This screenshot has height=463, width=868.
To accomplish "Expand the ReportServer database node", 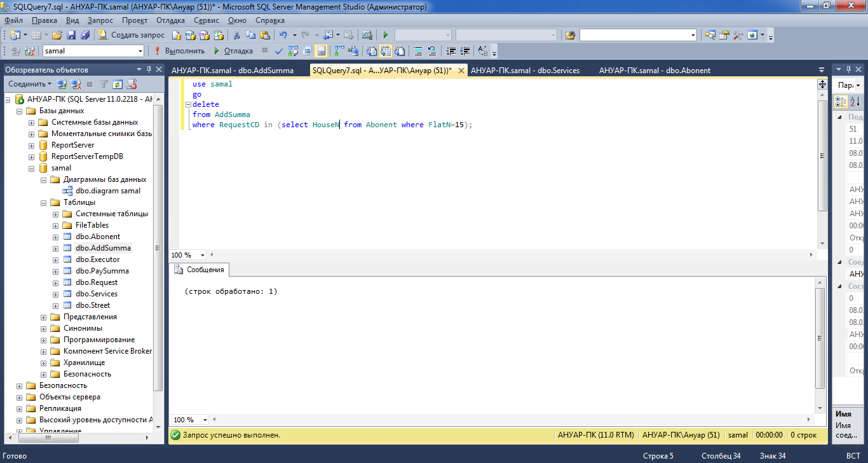I will [x=32, y=146].
